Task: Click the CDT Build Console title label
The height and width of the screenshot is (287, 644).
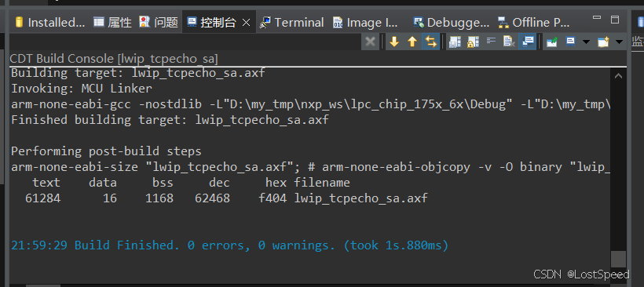Action: 114,59
